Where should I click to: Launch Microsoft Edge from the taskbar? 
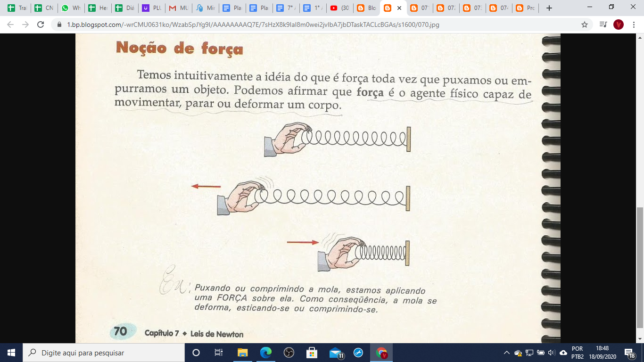click(x=266, y=353)
